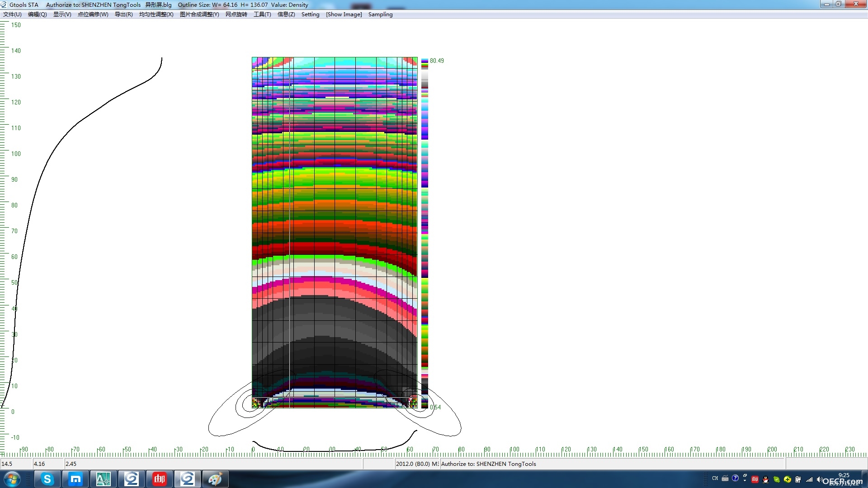Expand the 工具(T) tools menu
Image resolution: width=868 pixels, height=488 pixels.
[x=262, y=14]
